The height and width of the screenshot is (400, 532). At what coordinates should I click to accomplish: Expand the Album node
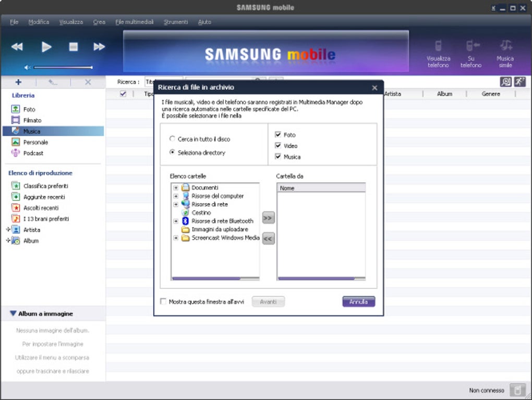(x=8, y=240)
